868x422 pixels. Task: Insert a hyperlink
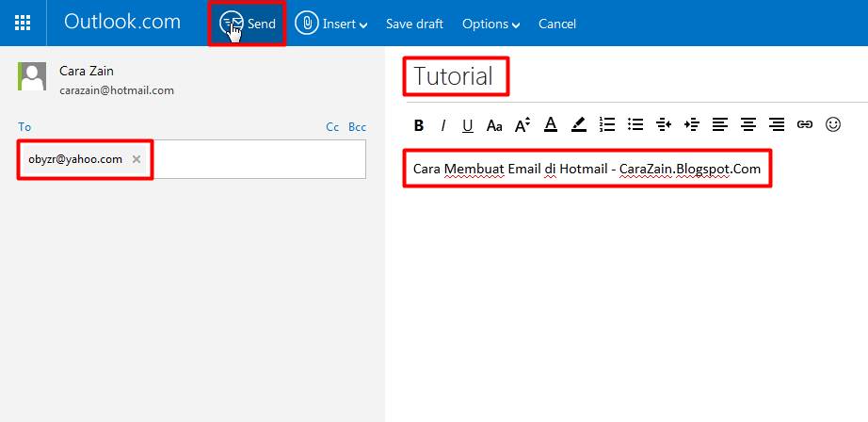click(804, 124)
